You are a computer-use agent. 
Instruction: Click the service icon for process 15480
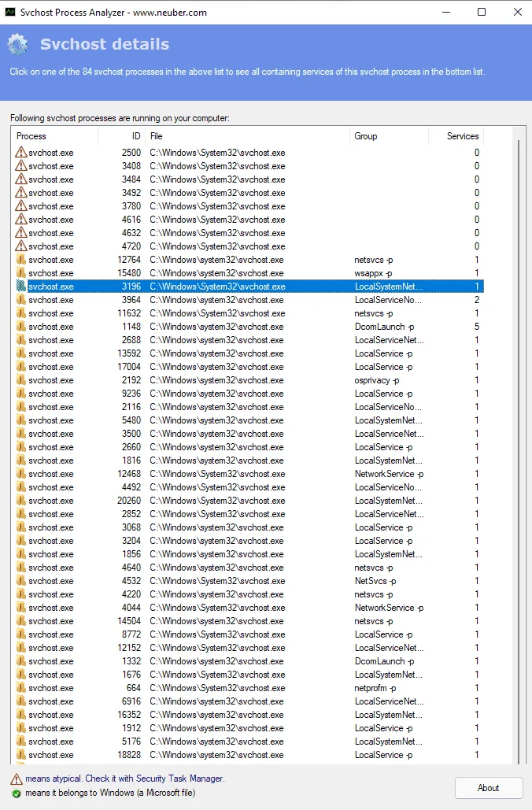20,272
